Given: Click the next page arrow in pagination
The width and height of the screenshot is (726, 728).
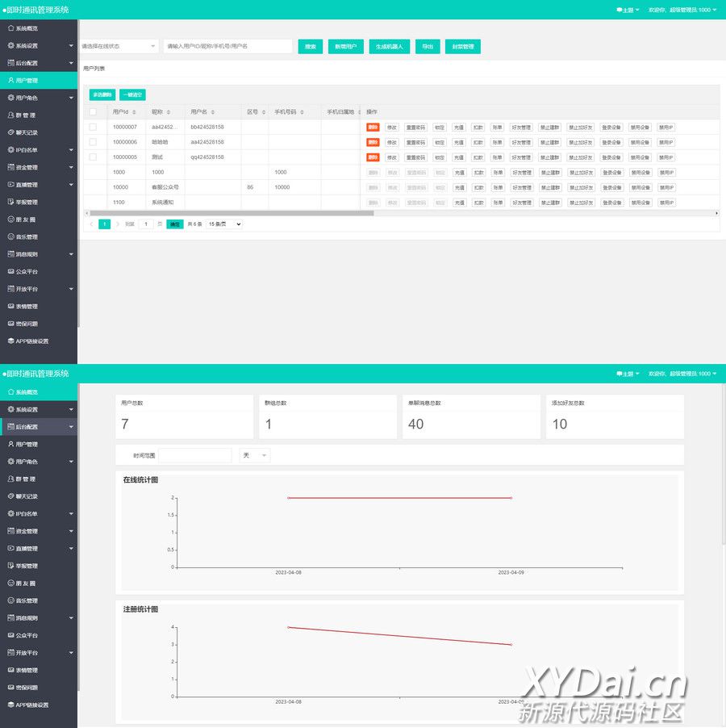Looking at the screenshot, I should [118, 224].
